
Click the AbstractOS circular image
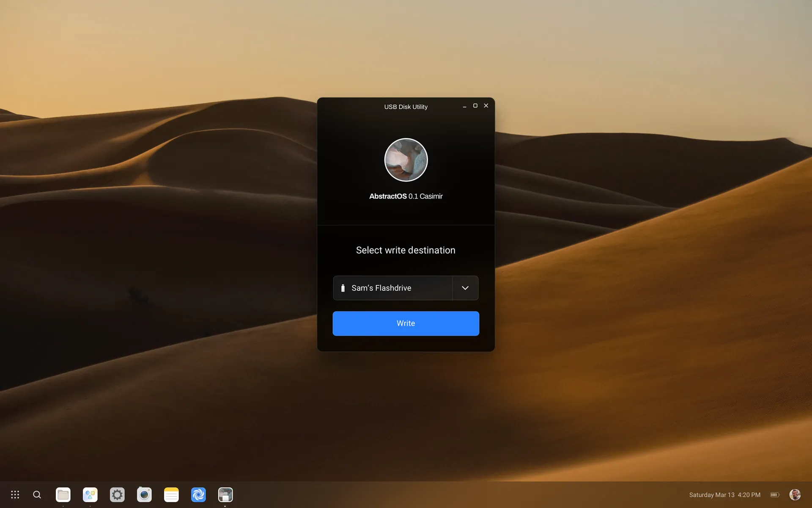point(406,160)
